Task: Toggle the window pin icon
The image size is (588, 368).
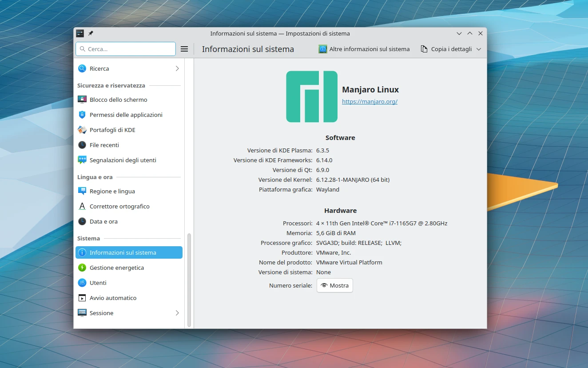Action: (91, 33)
